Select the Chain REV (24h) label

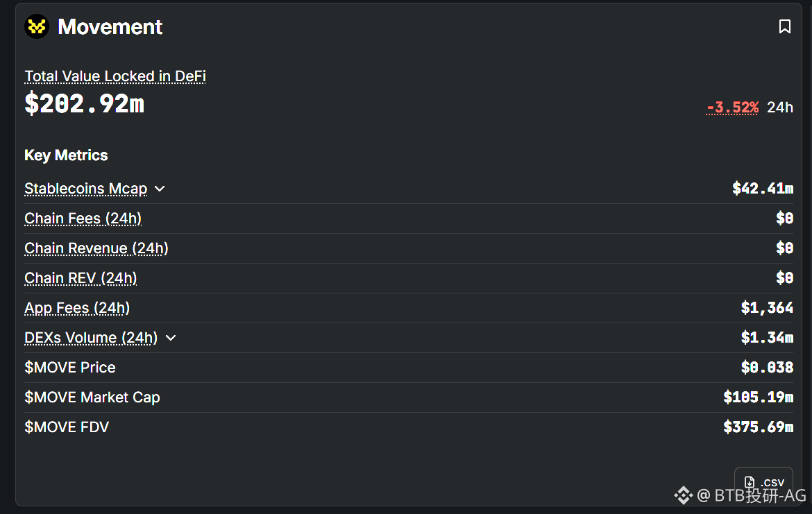point(81,278)
